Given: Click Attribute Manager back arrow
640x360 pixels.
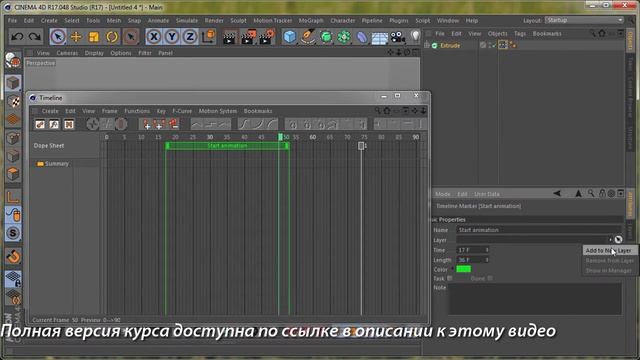Looking at the screenshot, I should (x=557, y=193).
